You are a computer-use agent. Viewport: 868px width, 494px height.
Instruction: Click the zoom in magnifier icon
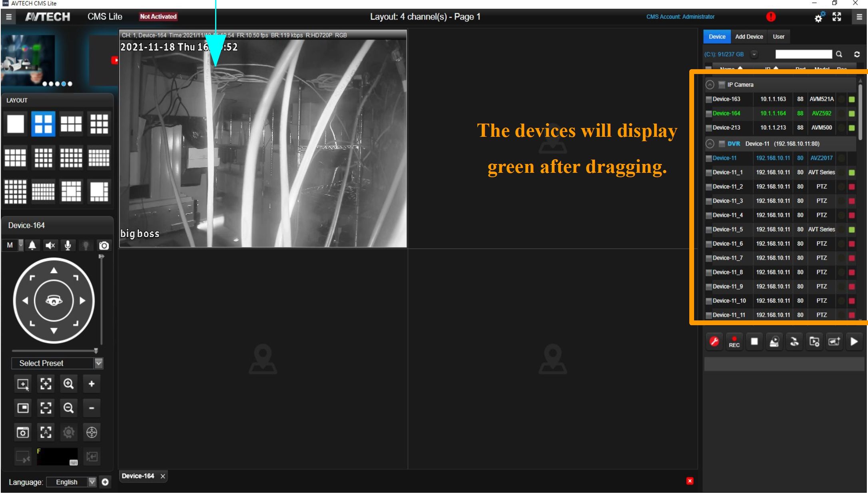(x=68, y=384)
